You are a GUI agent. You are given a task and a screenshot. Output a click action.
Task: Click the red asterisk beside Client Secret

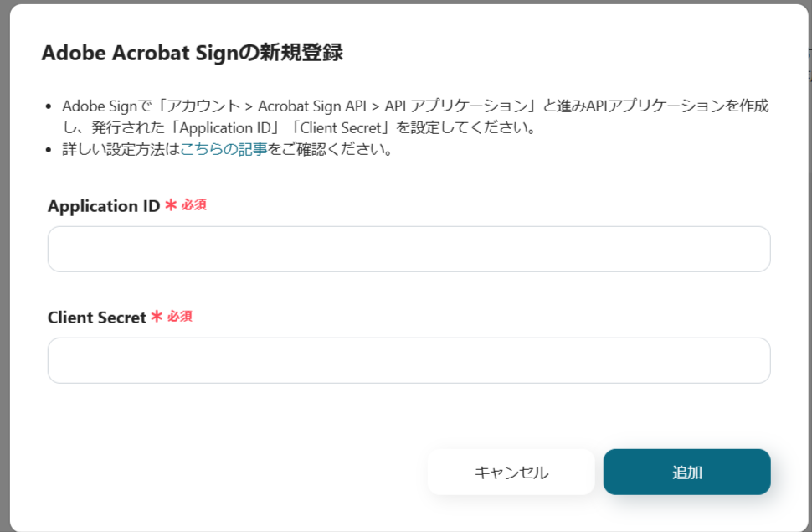click(157, 317)
